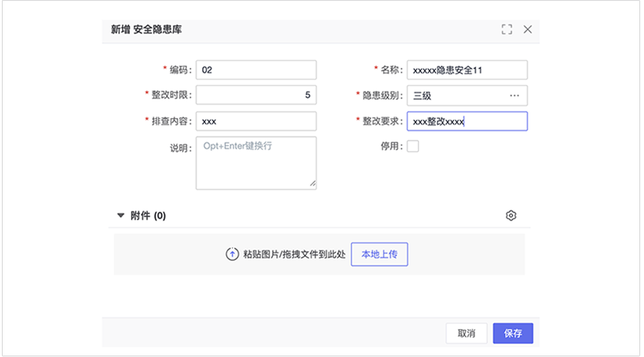This screenshot has height=357, width=644.
Task: Click the 粘贴图片/拖拽文件到此处 drop zone text
Action: 294,255
